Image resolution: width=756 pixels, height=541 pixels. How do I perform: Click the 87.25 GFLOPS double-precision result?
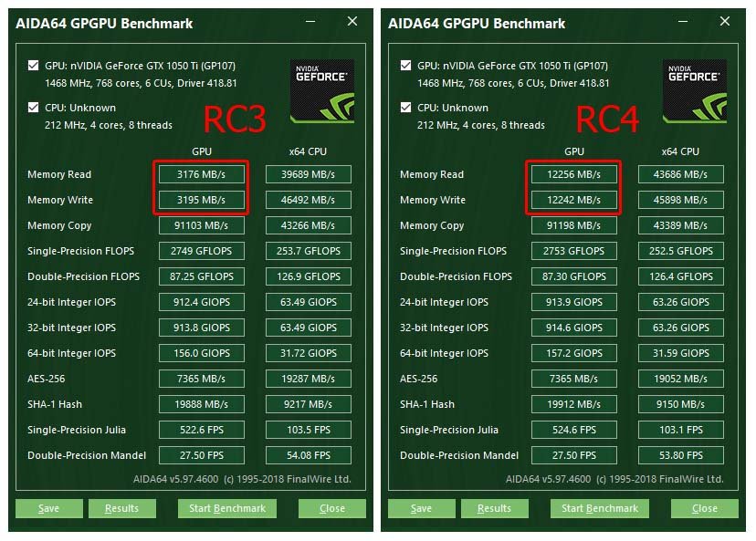(x=202, y=276)
